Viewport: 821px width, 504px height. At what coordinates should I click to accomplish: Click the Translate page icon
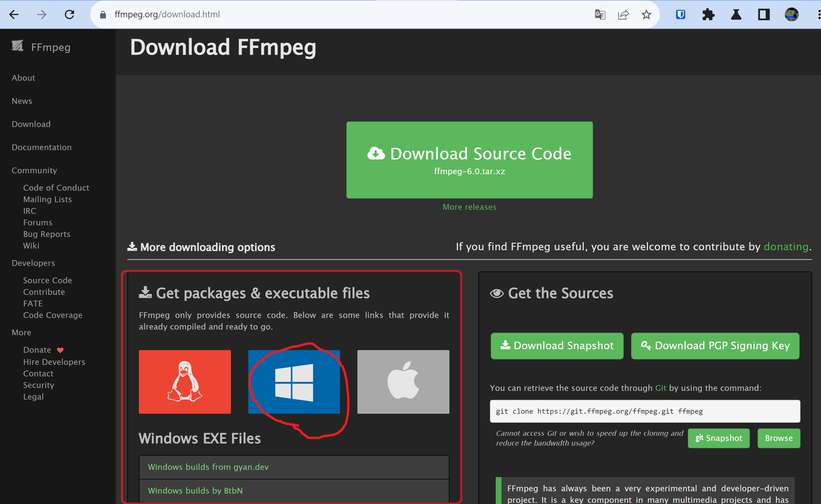[x=600, y=14]
